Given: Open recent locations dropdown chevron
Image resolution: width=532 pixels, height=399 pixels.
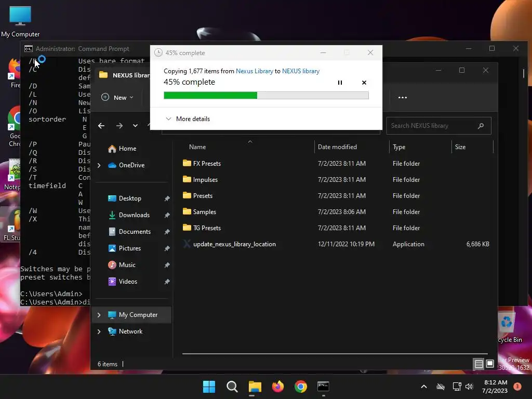Looking at the screenshot, I should point(136,126).
